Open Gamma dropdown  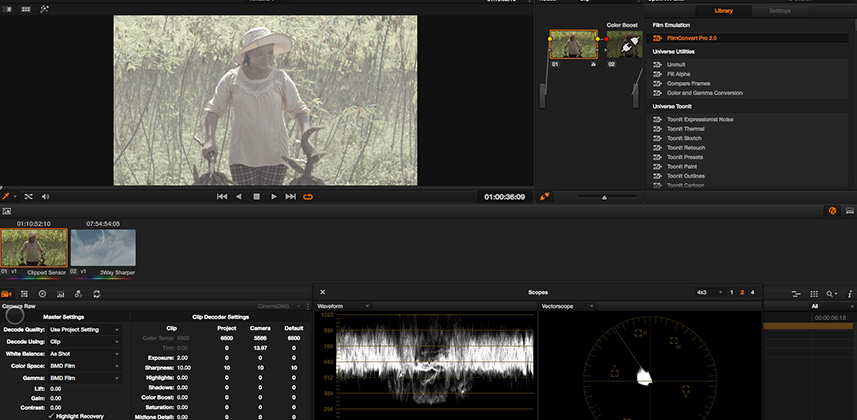pos(85,378)
